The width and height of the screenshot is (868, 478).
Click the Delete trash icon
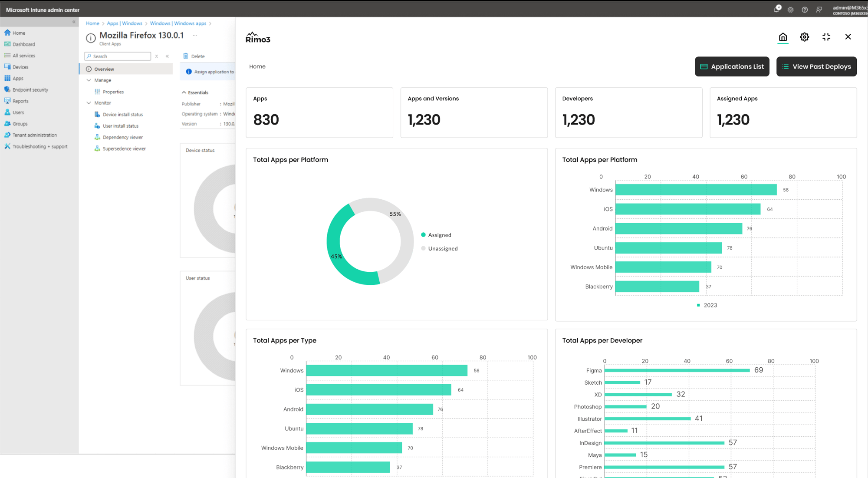point(186,56)
